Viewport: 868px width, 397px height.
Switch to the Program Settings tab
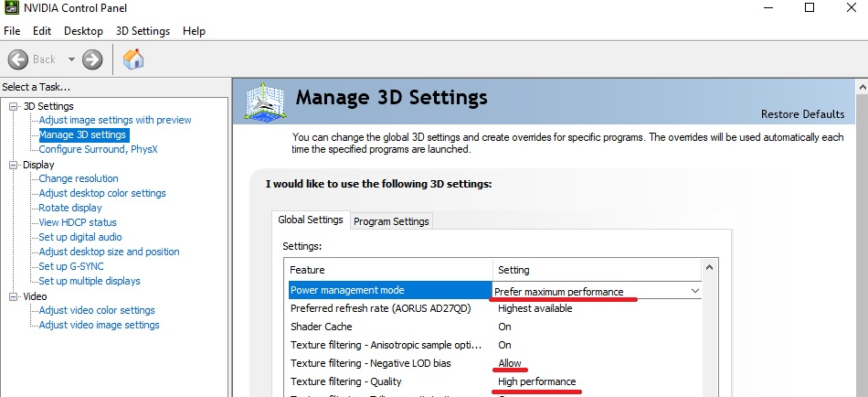[391, 221]
